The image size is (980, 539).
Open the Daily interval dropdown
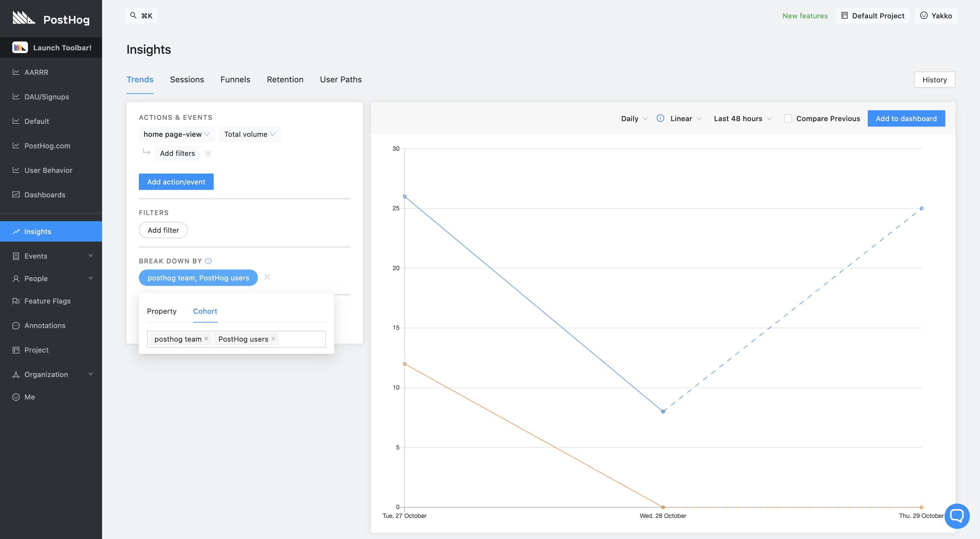634,118
